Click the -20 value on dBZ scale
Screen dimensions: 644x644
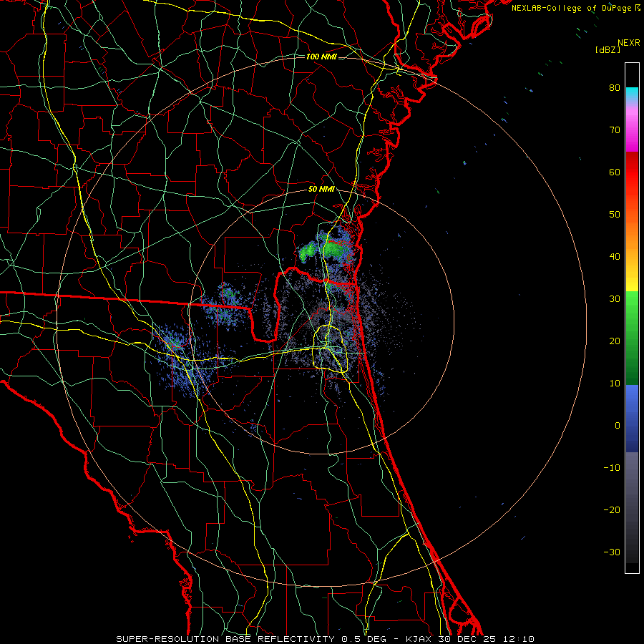tap(612, 510)
